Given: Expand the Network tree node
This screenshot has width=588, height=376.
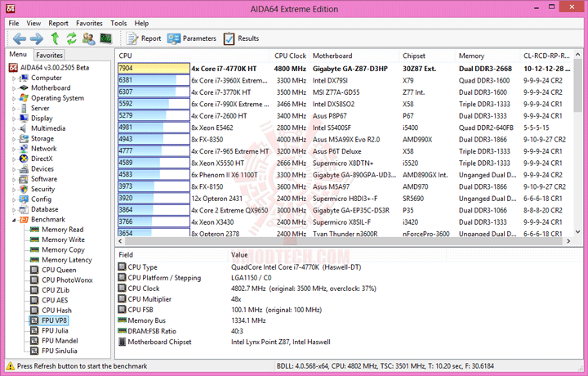Looking at the screenshot, I should click(14, 150).
